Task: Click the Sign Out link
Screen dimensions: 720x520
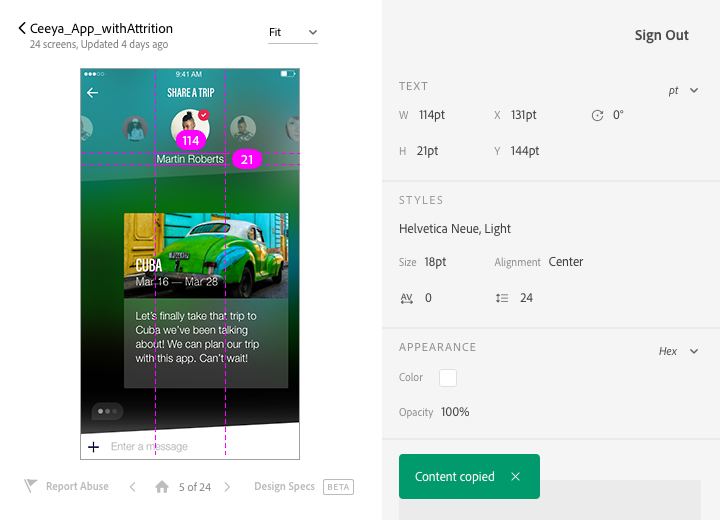Action: (x=661, y=35)
